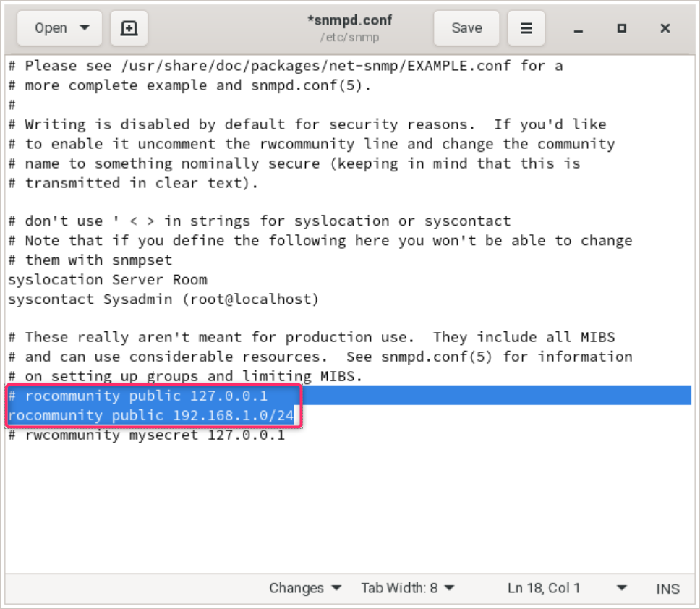Click the line starting '# to enable it uncomment'
The width and height of the screenshot is (700, 609).
(312, 144)
